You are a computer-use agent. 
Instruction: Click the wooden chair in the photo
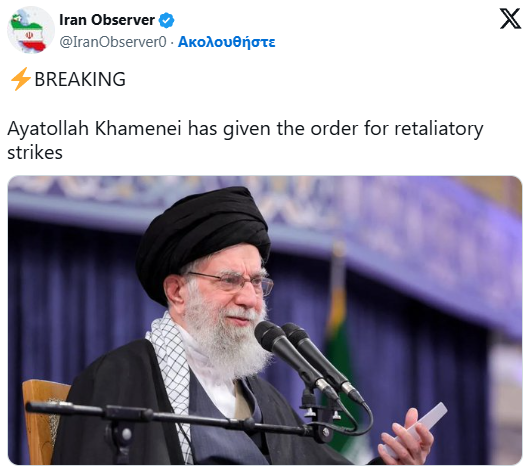pos(42,422)
